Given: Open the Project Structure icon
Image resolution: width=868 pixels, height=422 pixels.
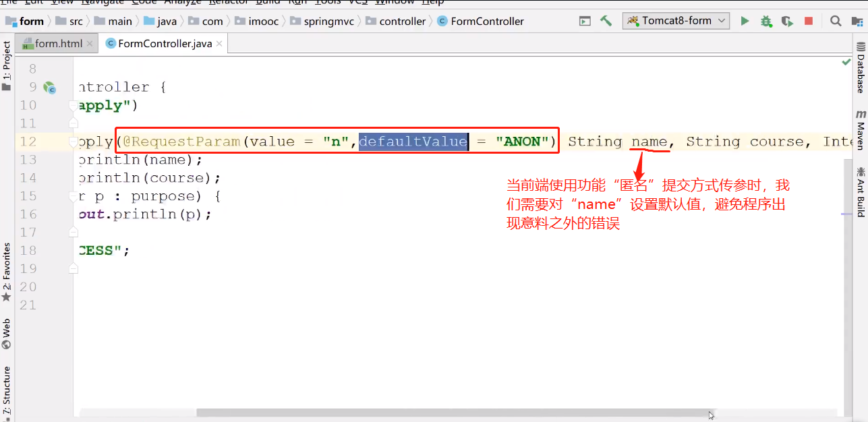Looking at the screenshot, I should click(857, 21).
